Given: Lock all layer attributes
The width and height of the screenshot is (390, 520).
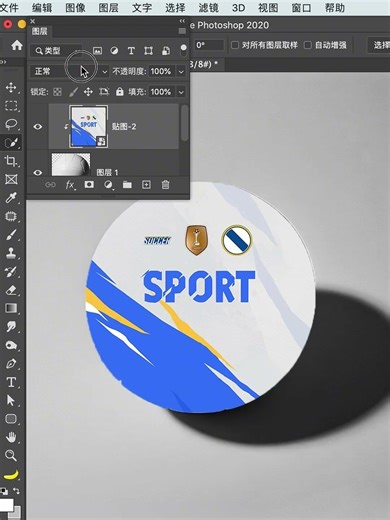Looking at the screenshot, I should pyautogui.click(x=119, y=92).
